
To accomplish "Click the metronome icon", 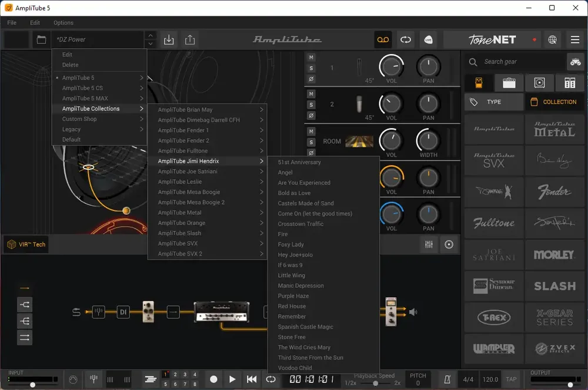I will point(447,379).
